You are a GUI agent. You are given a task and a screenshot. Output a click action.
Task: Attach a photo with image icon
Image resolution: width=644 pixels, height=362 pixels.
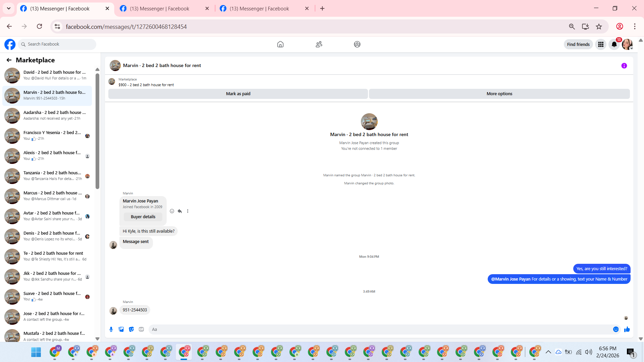(121, 329)
